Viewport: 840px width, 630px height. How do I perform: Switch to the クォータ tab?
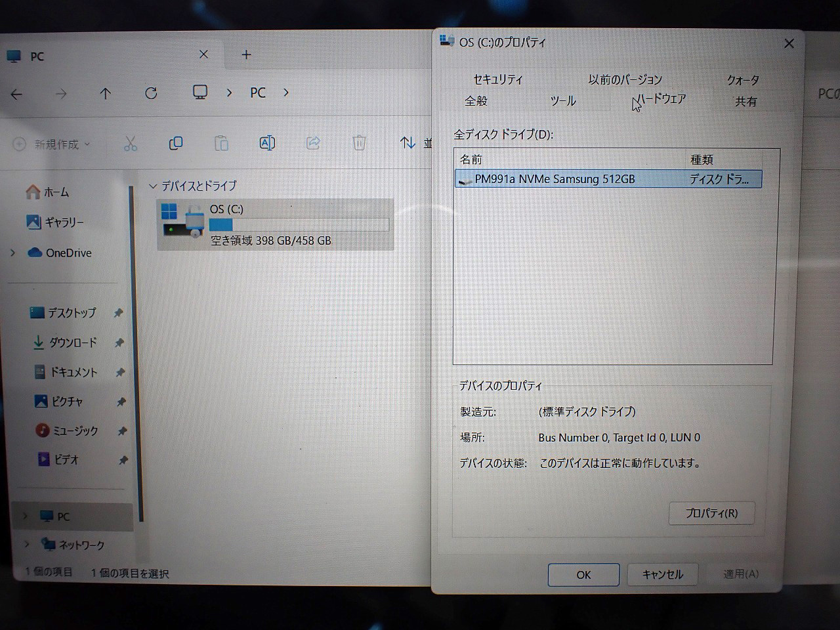coord(743,80)
